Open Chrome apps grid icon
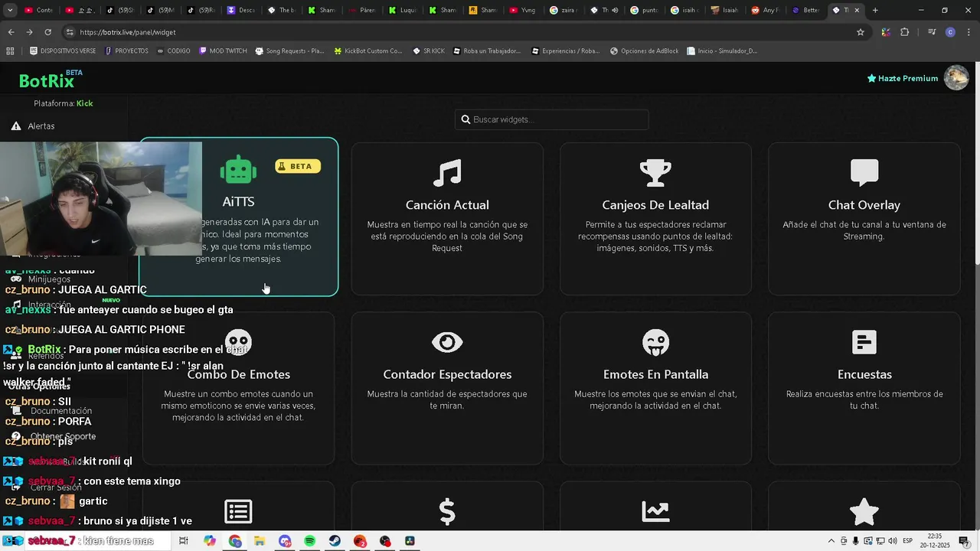The height and width of the screenshot is (551, 980). (x=10, y=51)
